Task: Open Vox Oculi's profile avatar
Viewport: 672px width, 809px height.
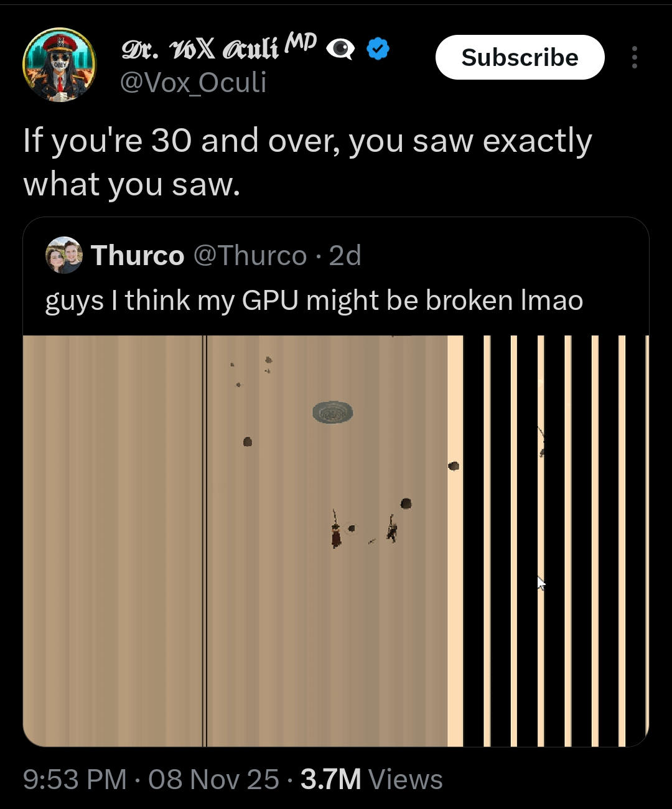Action: (60, 65)
